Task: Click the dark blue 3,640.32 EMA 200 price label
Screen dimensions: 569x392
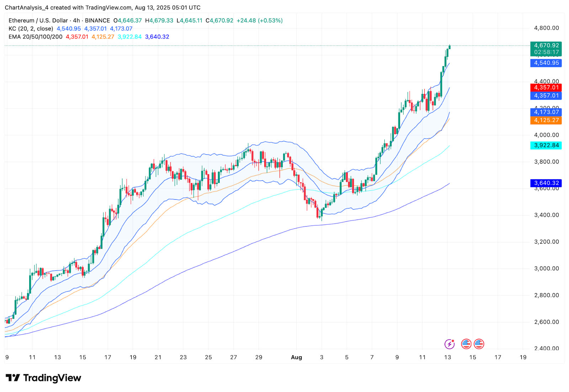Action: pos(546,183)
